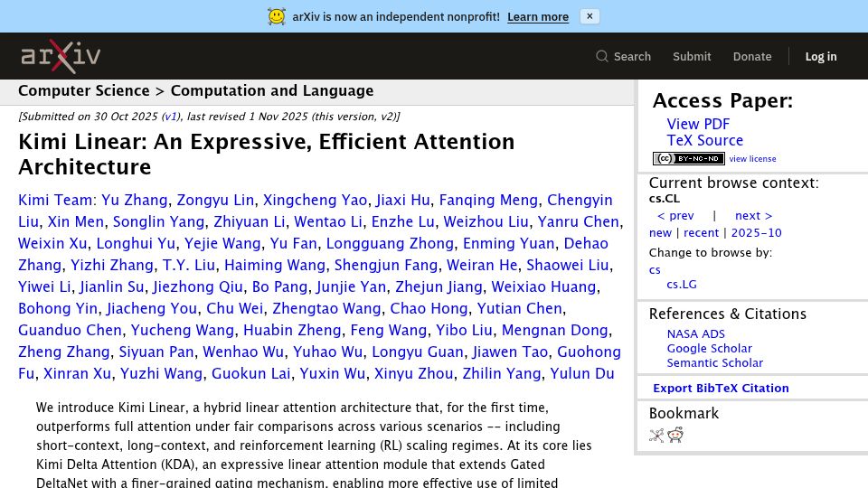
Task: Click the smiley face banner icon
Action: pyautogui.click(x=277, y=16)
